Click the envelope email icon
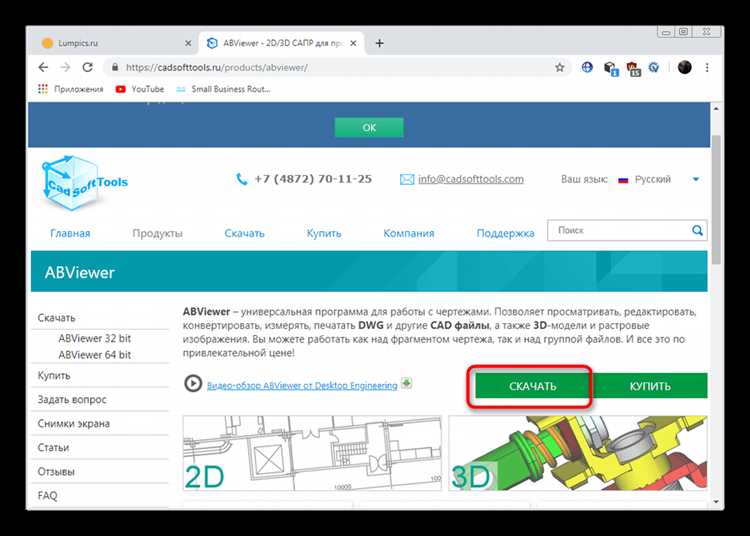Image resolution: width=750 pixels, height=536 pixels. [x=407, y=179]
